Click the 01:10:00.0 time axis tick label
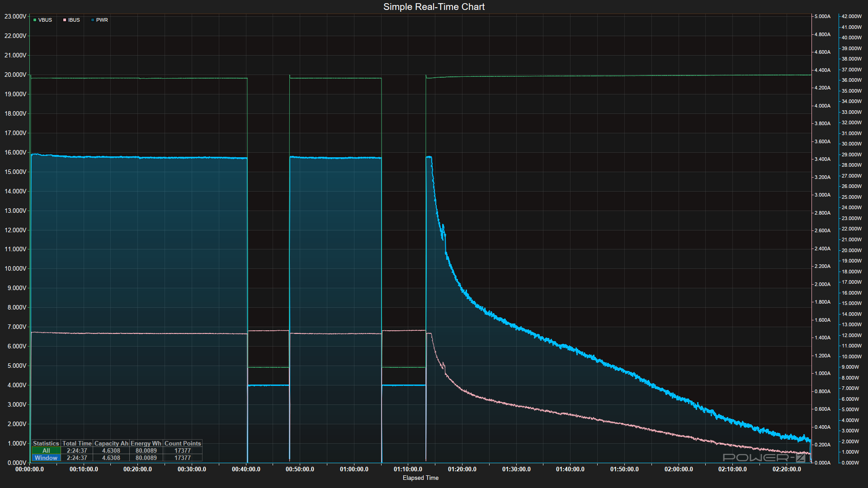 pyautogui.click(x=408, y=469)
